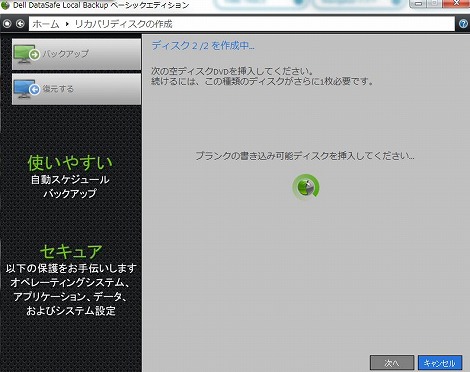Click the オペレーティングシステム text line
This screenshot has width=470, height=372.
pos(70,282)
